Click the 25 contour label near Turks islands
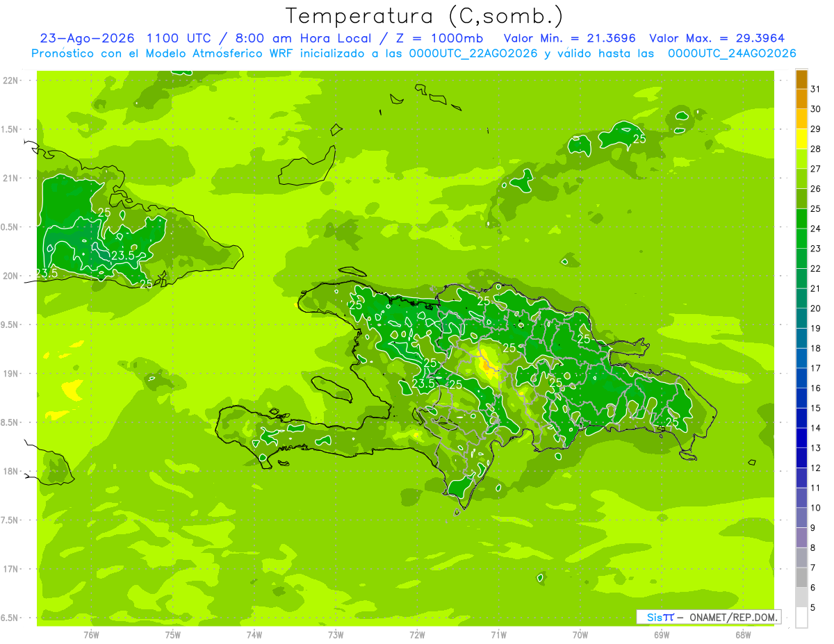The image size is (834, 644). click(x=639, y=139)
